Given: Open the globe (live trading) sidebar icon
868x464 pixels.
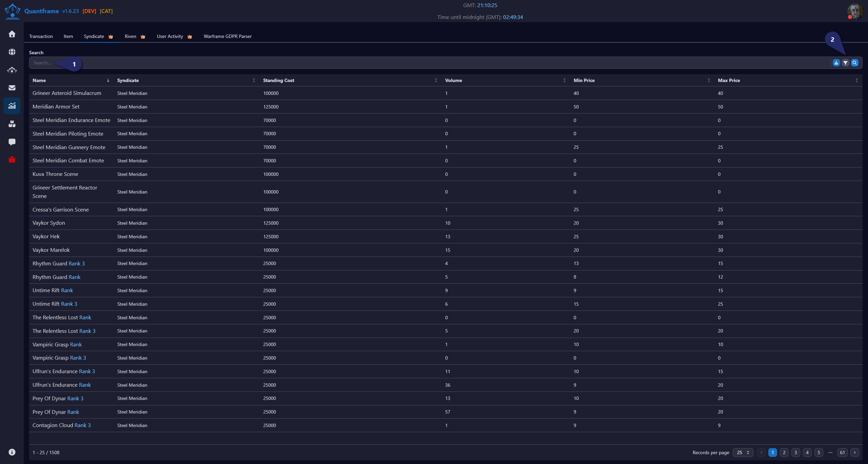Looking at the screenshot, I should 12,52.
